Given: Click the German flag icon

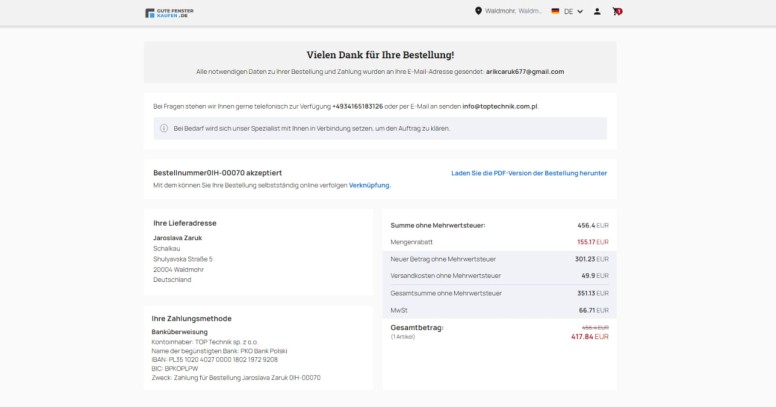Looking at the screenshot, I should [x=555, y=11].
